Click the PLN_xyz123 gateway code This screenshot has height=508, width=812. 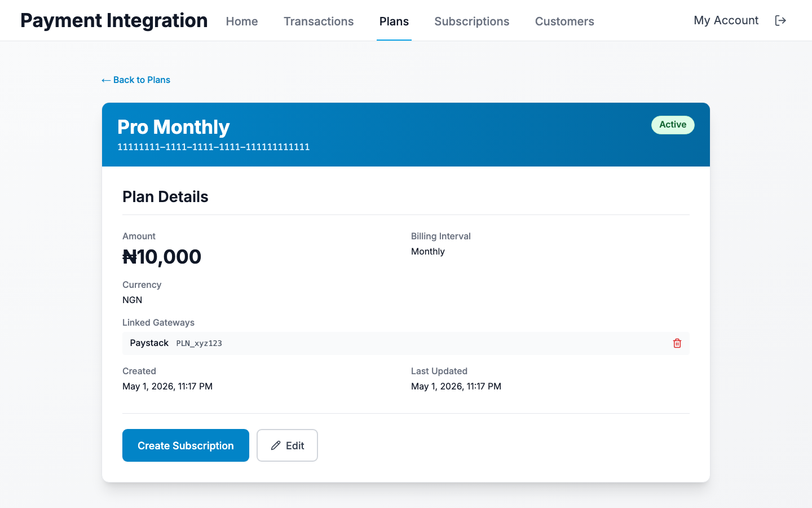coord(199,343)
